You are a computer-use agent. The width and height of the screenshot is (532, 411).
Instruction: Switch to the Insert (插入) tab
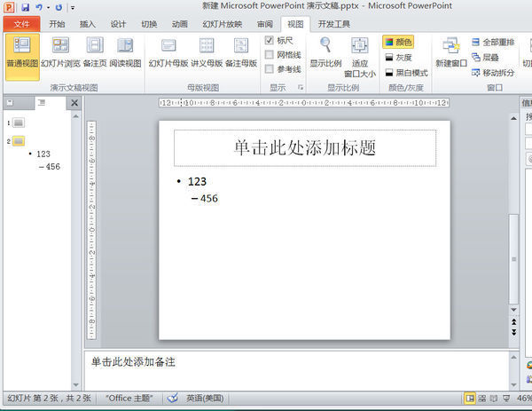88,24
